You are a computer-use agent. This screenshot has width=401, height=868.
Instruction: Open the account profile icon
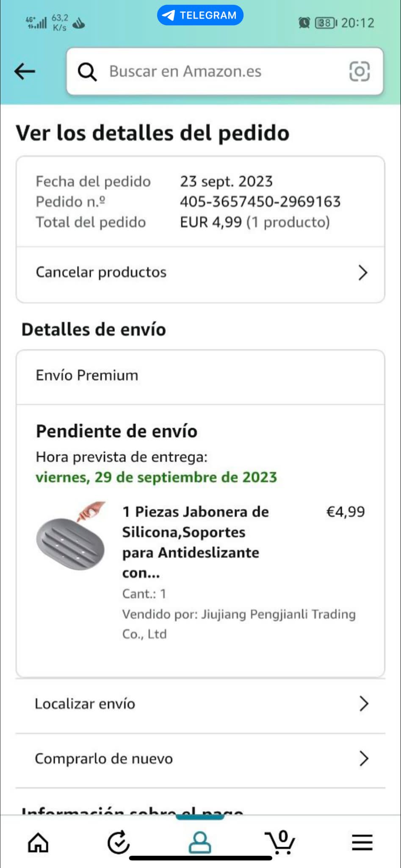[200, 842]
